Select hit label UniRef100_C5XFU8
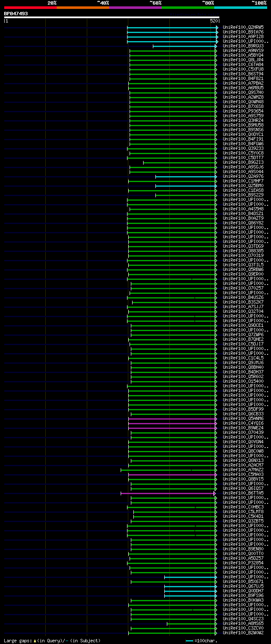The width and height of the screenshot is (271, 644). 243,69
